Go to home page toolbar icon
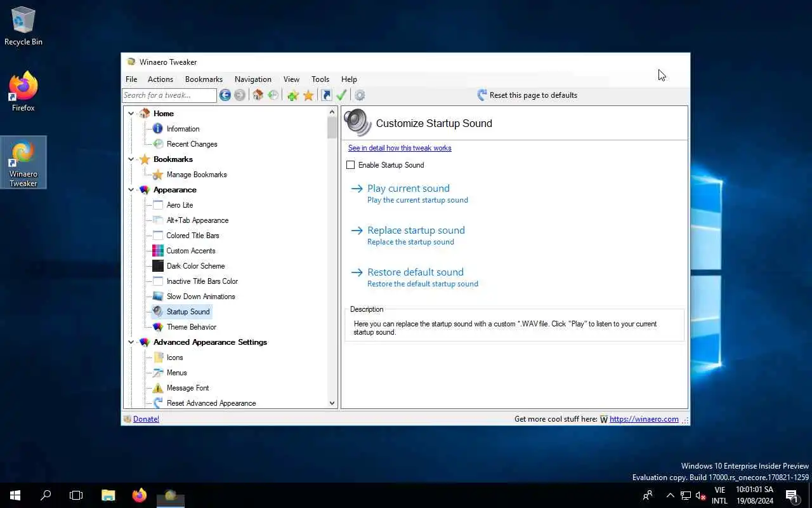 pos(258,95)
